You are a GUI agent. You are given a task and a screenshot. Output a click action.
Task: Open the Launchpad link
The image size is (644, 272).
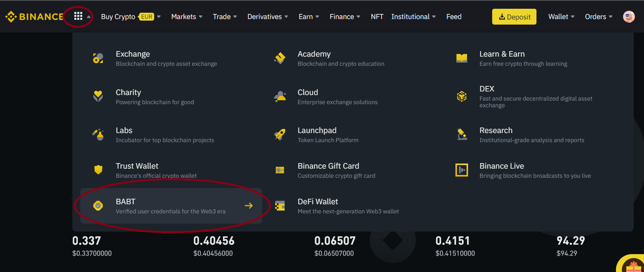pyautogui.click(x=317, y=130)
